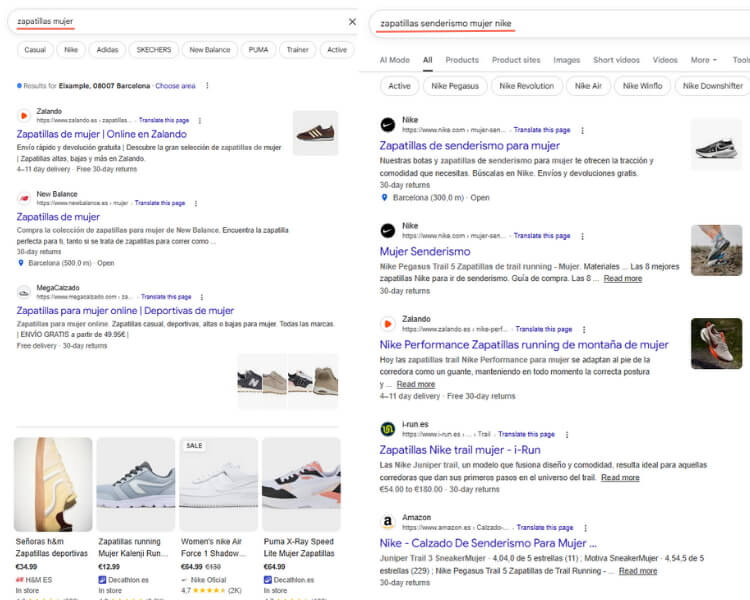750x600 pixels.
Task: Select the Nike filter chip in left search
Action: pyautogui.click(x=71, y=50)
